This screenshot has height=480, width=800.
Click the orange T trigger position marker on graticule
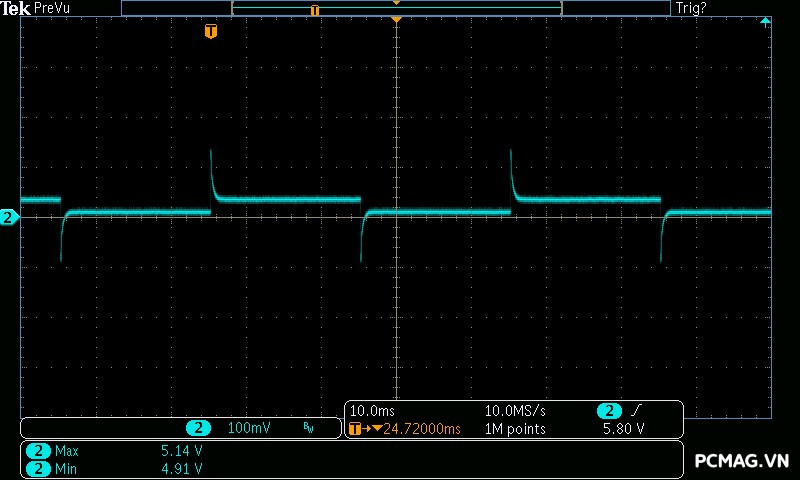click(210, 32)
